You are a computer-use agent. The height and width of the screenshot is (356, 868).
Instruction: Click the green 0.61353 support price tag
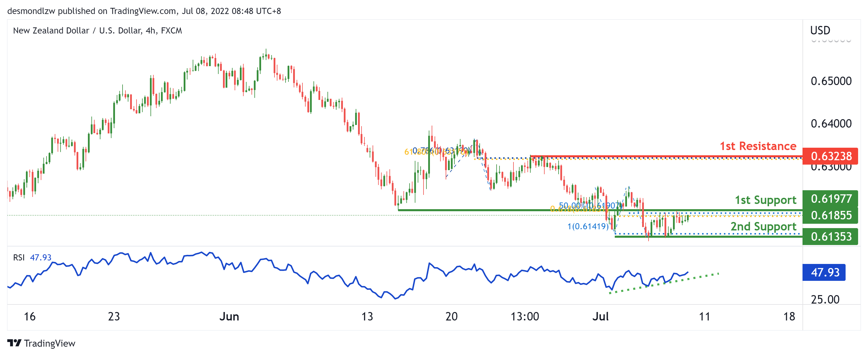click(831, 237)
